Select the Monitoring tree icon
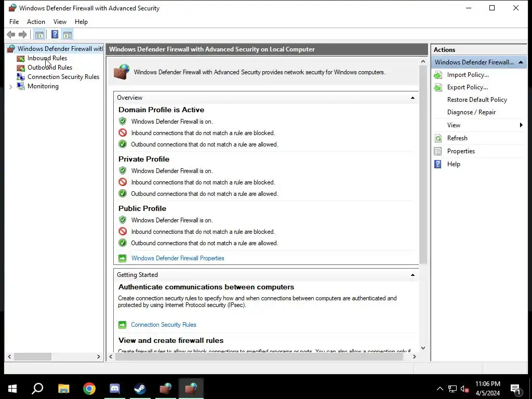 [x=21, y=86]
